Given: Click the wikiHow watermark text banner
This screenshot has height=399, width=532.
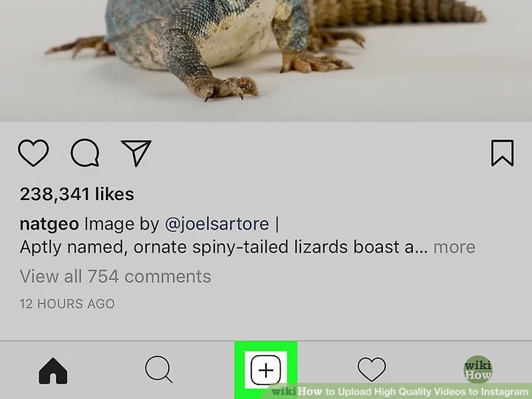Looking at the screenshot, I should [400, 391].
